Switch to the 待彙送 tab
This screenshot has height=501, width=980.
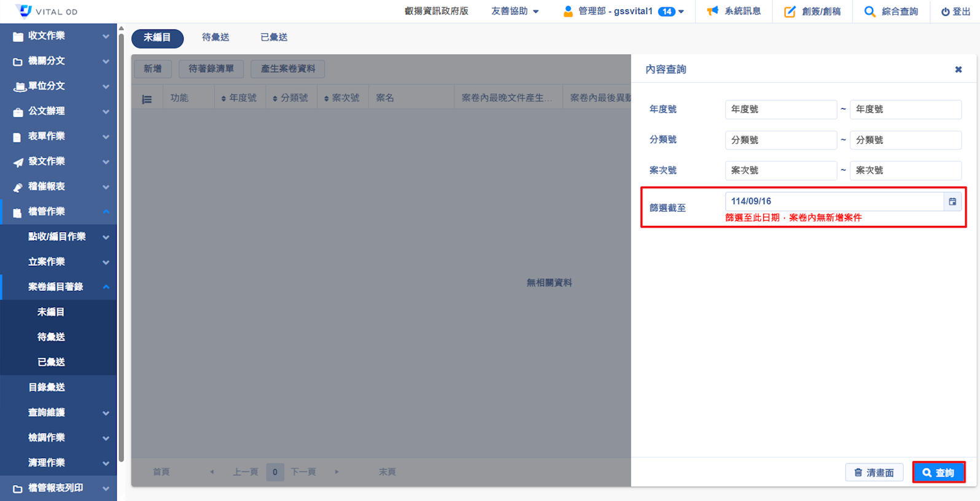pyautogui.click(x=216, y=37)
